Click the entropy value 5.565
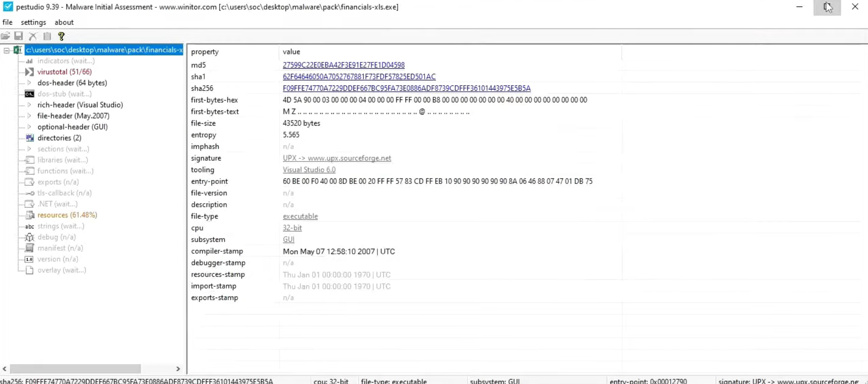This screenshot has width=868, height=384. pyautogui.click(x=291, y=135)
